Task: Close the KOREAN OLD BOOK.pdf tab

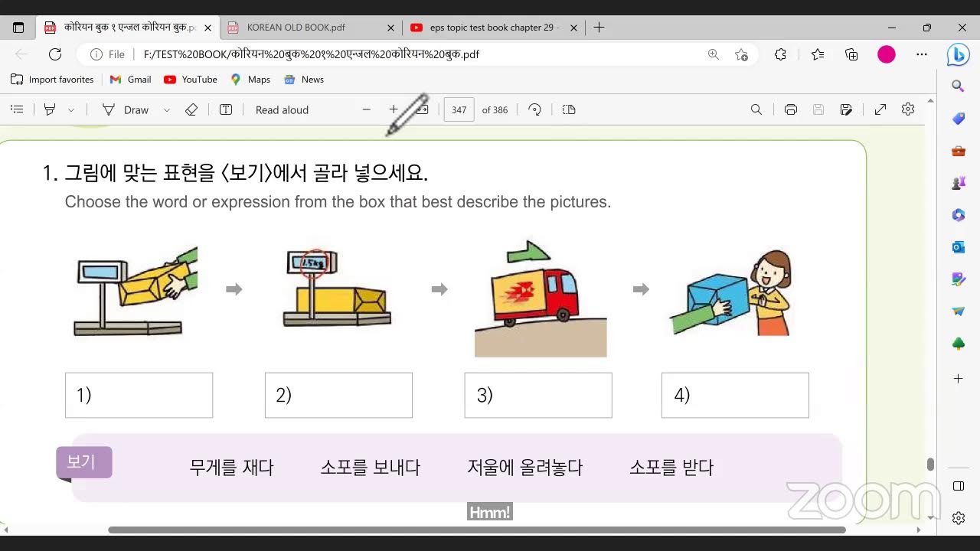Action: (390, 28)
